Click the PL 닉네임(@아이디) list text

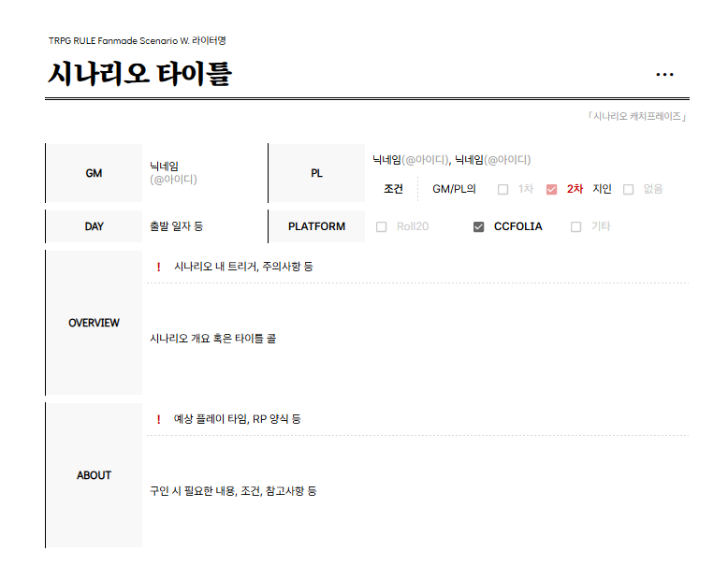(x=452, y=160)
